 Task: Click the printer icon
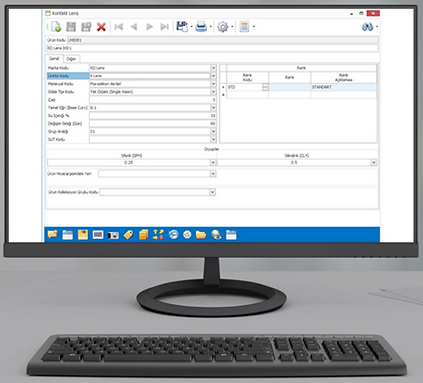[x=201, y=27]
